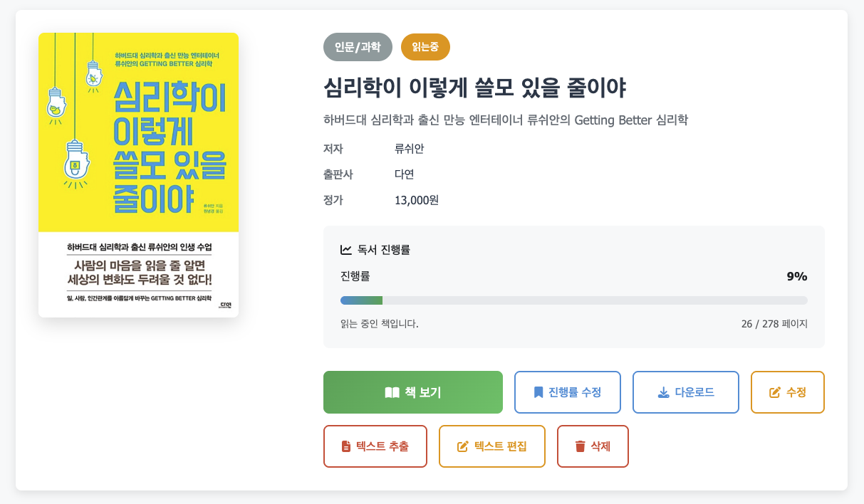Click the book cover thumbnail
The height and width of the screenshot is (504, 864).
pos(138,175)
